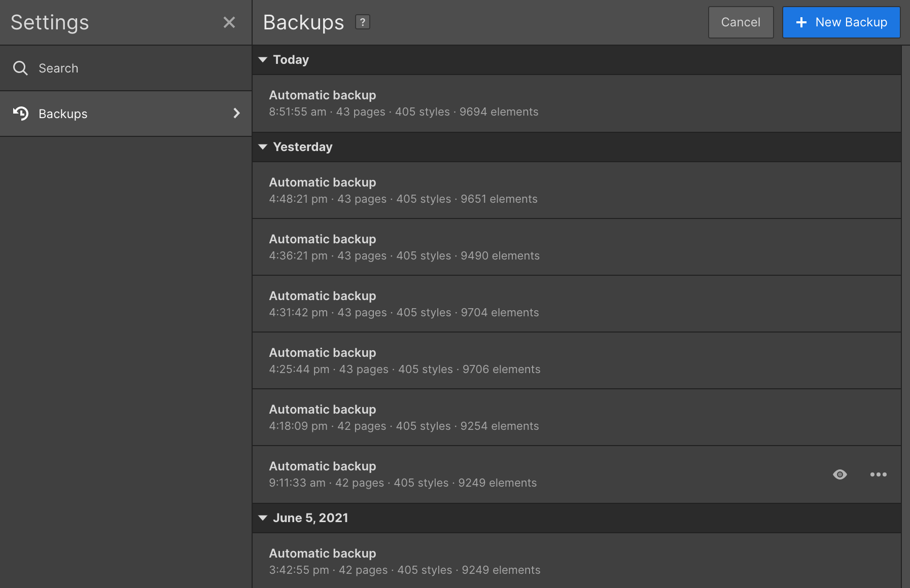
Task: Click the June 5, 2021 header label
Action: pyautogui.click(x=310, y=518)
